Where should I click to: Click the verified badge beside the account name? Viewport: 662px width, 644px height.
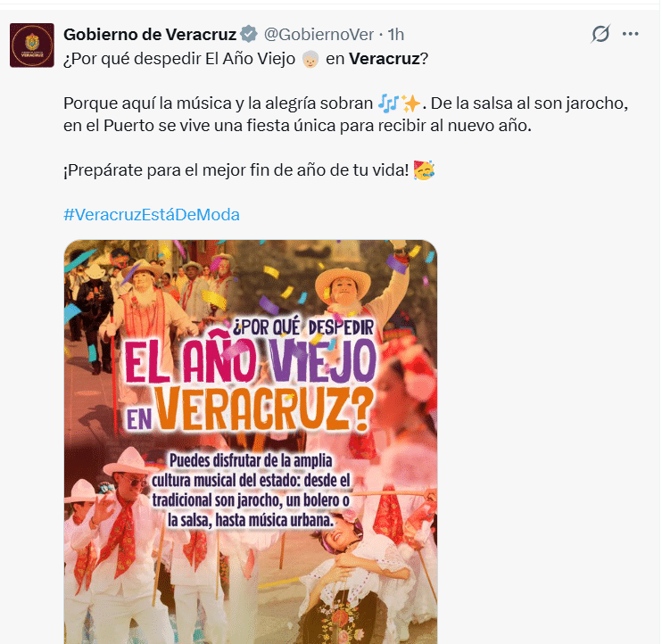coord(249,34)
